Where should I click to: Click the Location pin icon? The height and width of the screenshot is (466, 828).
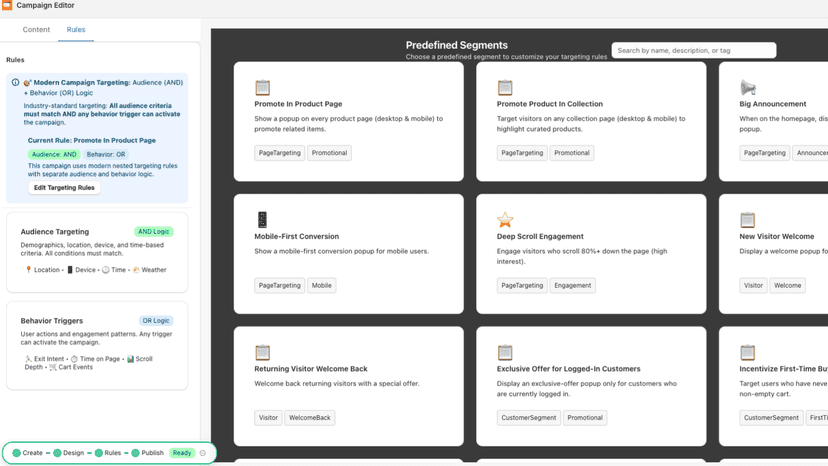coord(29,269)
